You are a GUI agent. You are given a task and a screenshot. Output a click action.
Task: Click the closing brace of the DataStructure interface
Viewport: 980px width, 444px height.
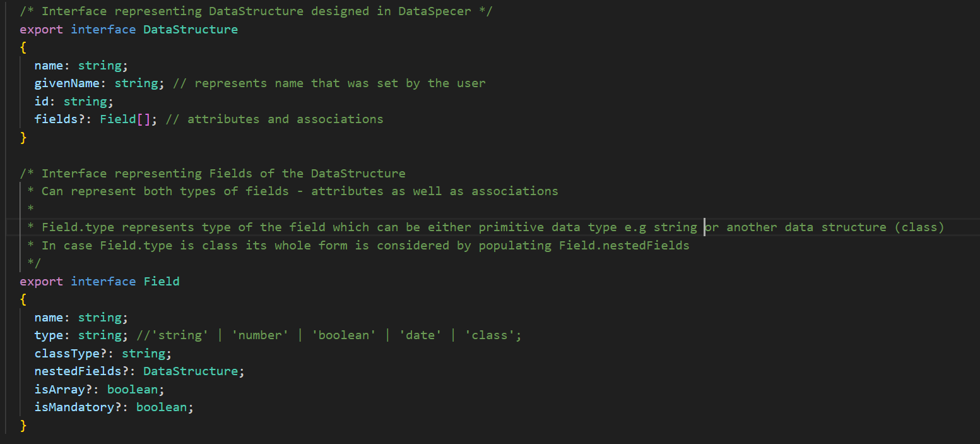click(23, 137)
